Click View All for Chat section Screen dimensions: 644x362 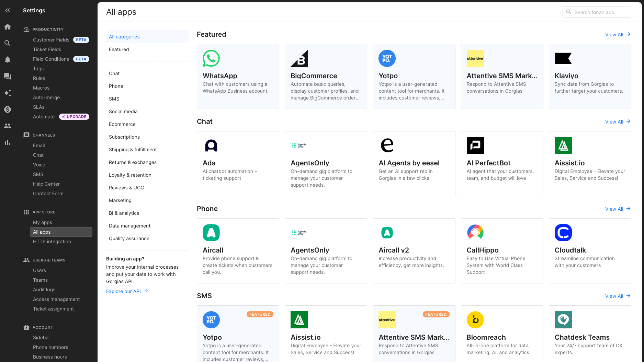(x=618, y=122)
